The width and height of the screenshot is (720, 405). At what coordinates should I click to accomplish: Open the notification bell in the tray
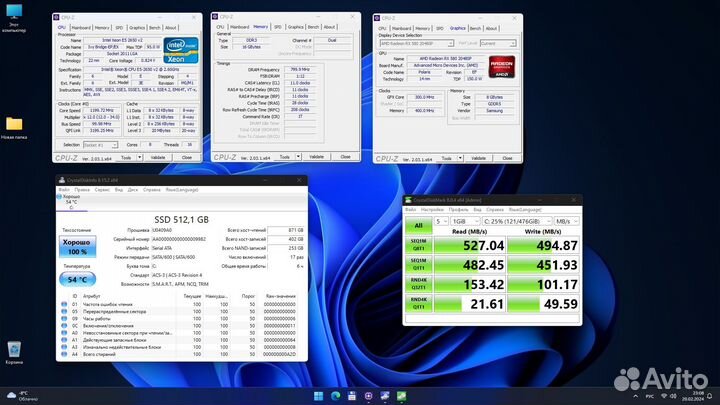(x=709, y=396)
